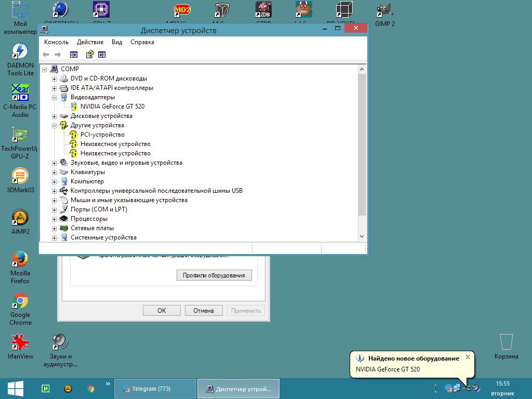Click Отмена in the background properties dialog

204,311
